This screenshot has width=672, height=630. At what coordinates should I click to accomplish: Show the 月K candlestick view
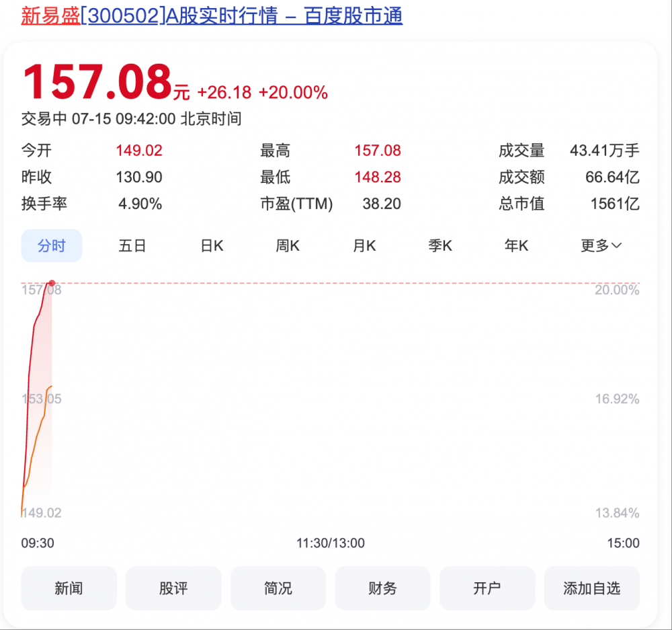[364, 245]
